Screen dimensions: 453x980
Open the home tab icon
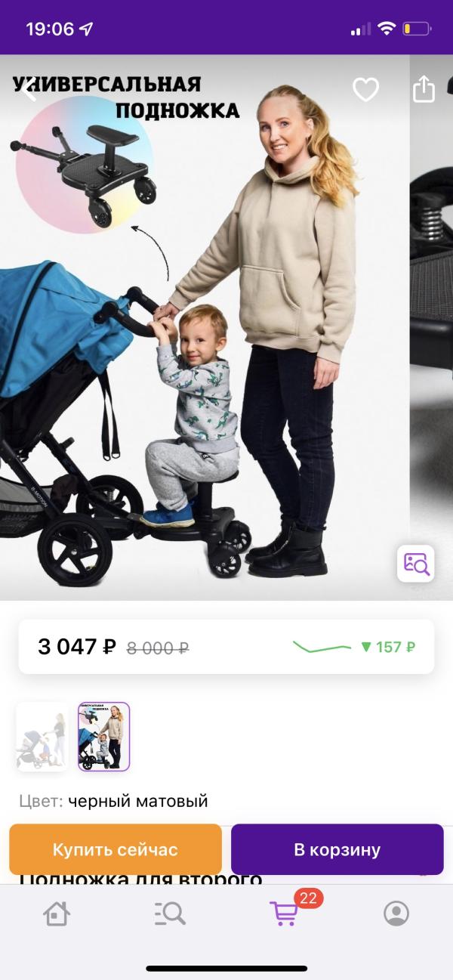[x=57, y=914]
